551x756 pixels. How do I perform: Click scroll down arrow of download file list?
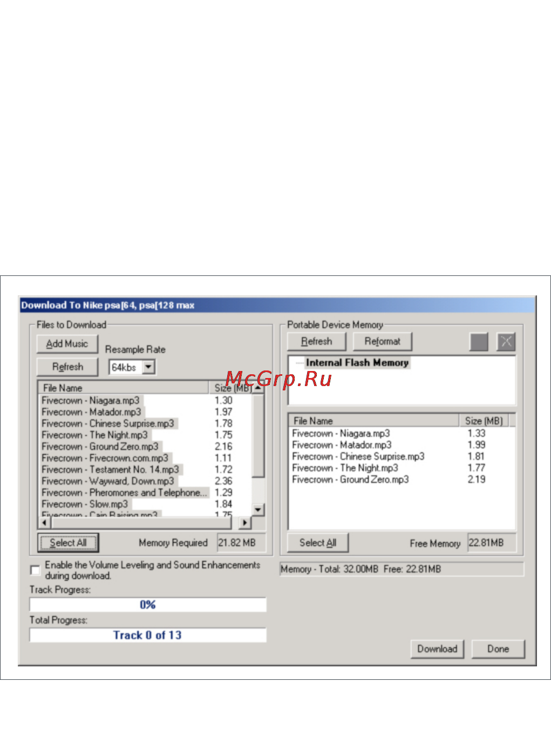point(258,510)
